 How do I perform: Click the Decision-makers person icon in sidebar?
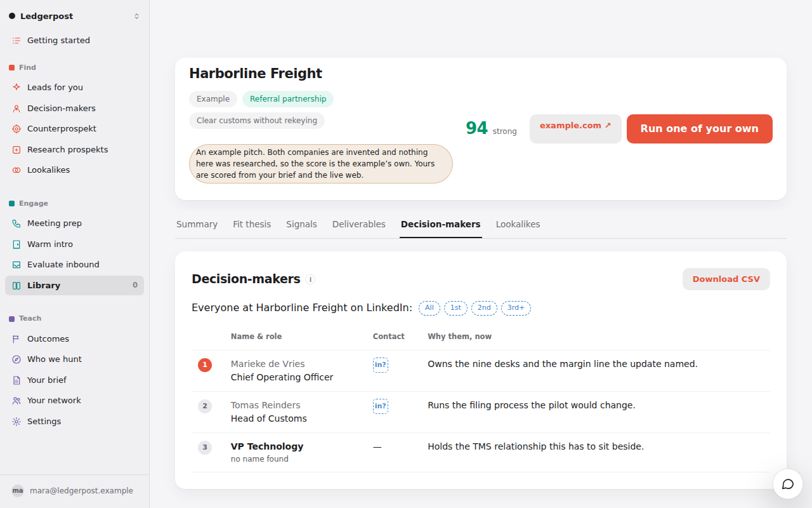point(16,109)
